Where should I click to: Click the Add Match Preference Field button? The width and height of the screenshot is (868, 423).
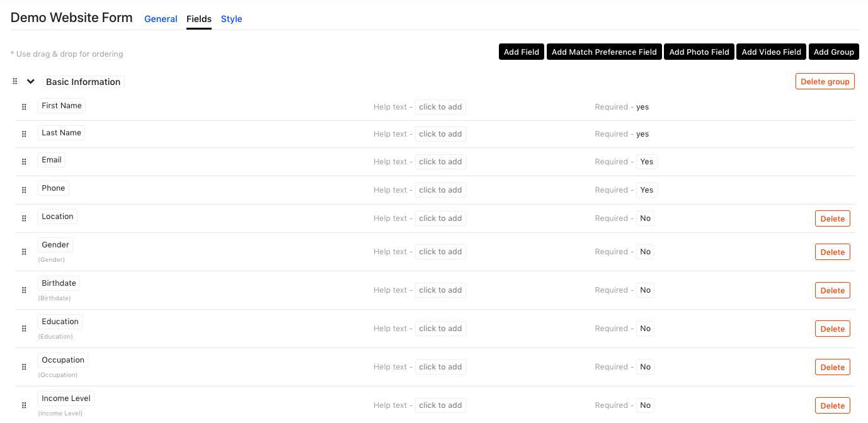603,52
